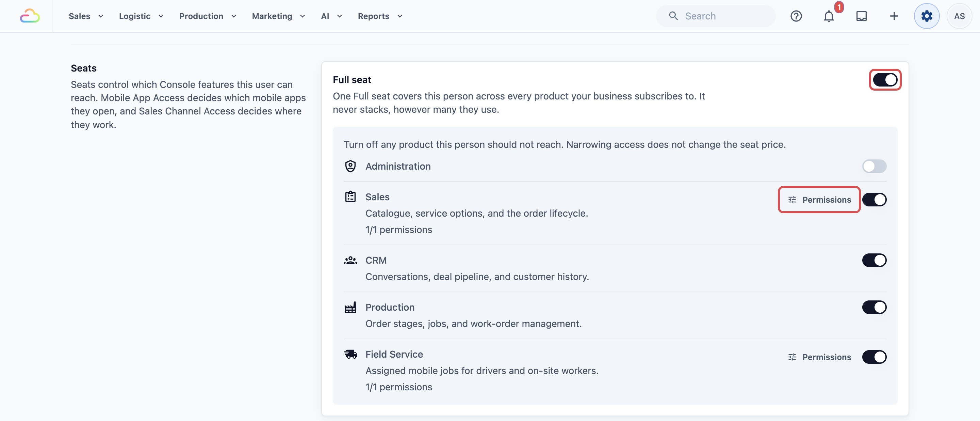Expand the Sales menu chevron
The image size is (980, 421).
pos(101,16)
